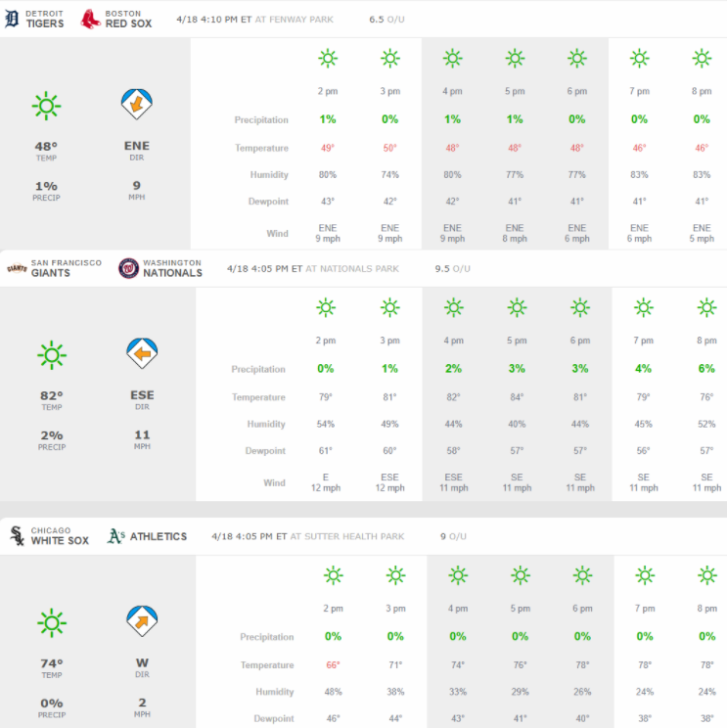Open the Boston Red Sox team name link

pos(127,23)
